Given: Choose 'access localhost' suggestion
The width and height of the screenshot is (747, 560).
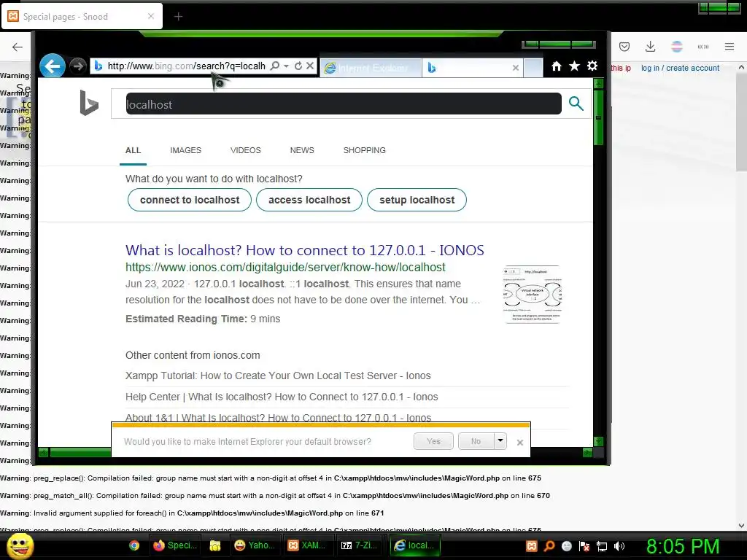Looking at the screenshot, I should click(309, 200).
